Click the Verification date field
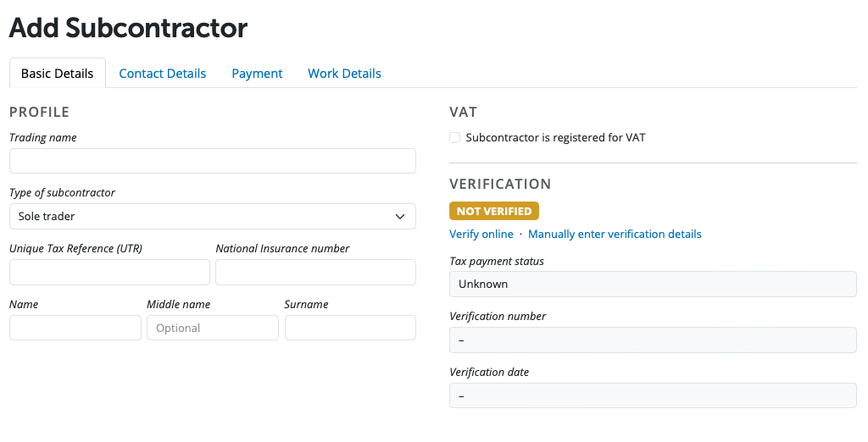 [x=653, y=395]
